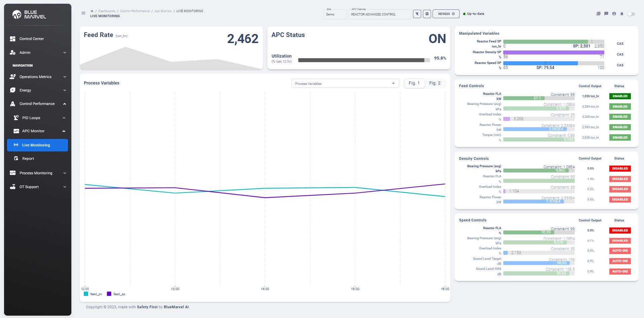Viewport: 644px width, 318px height.
Task: Switch to the Fig. 2 tab
Action: [x=435, y=83]
